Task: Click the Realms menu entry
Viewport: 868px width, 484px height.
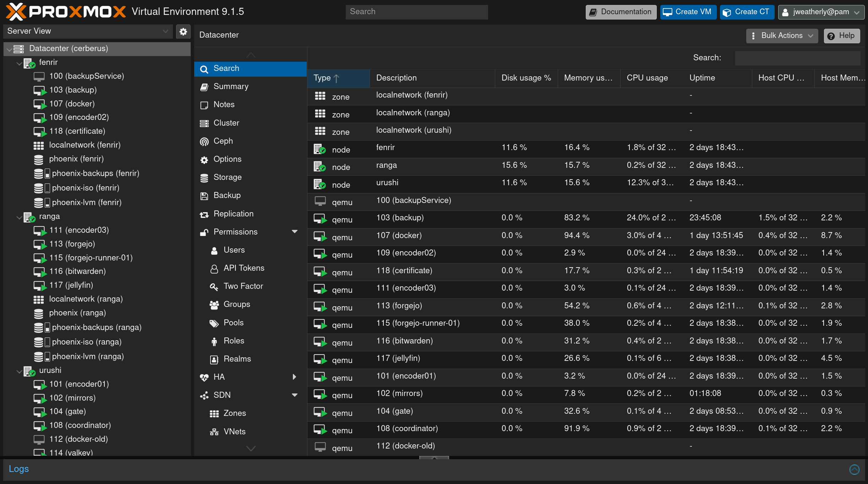Action: tap(237, 359)
